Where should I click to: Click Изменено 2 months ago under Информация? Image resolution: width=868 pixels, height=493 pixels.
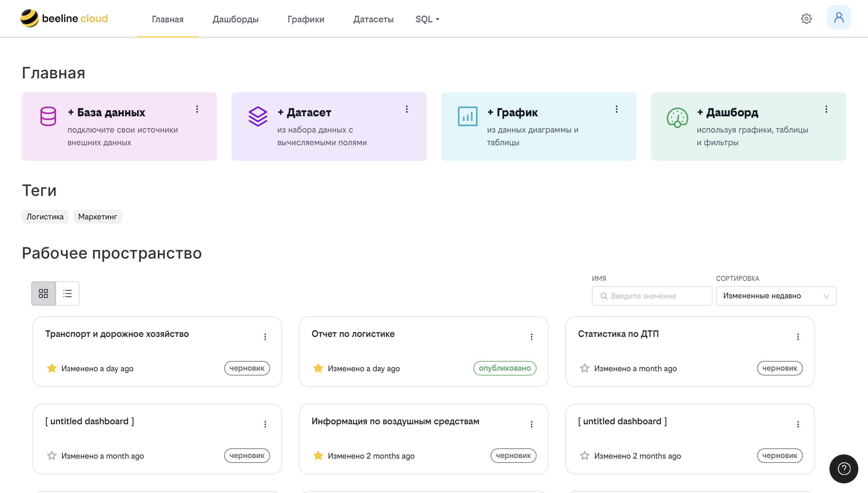coord(371,456)
